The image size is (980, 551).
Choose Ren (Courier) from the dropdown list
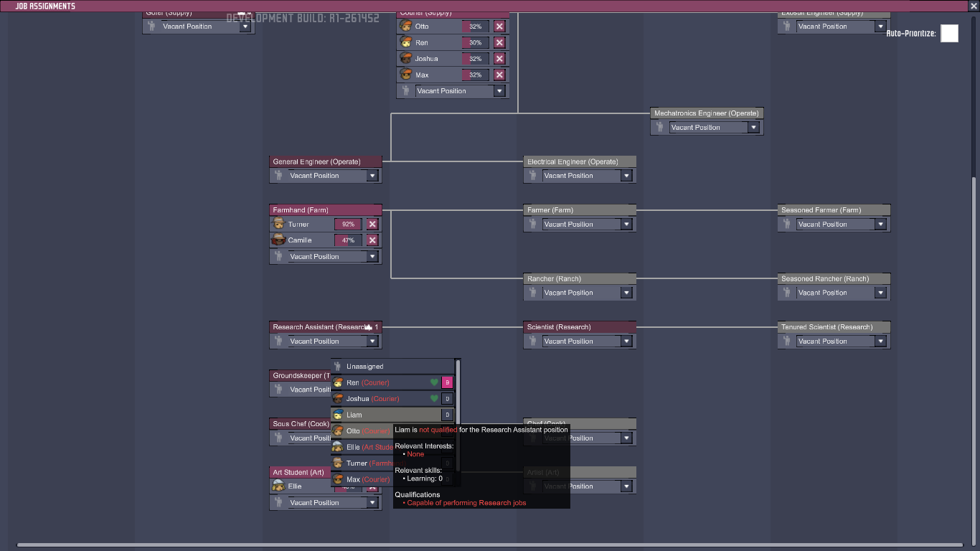pos(392,382)
